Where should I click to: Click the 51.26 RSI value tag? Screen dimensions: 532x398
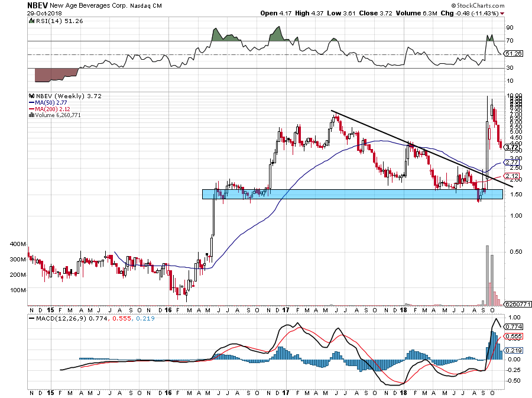tap(513, 54)
